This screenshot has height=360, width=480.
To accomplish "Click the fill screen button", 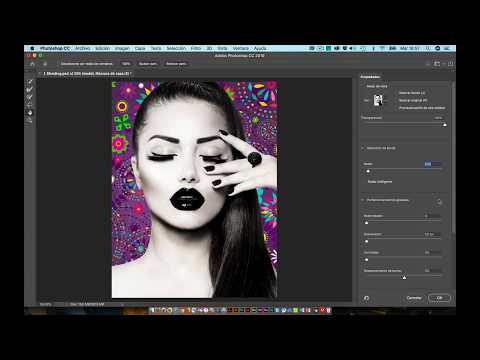I will click(x=176, y=64).
